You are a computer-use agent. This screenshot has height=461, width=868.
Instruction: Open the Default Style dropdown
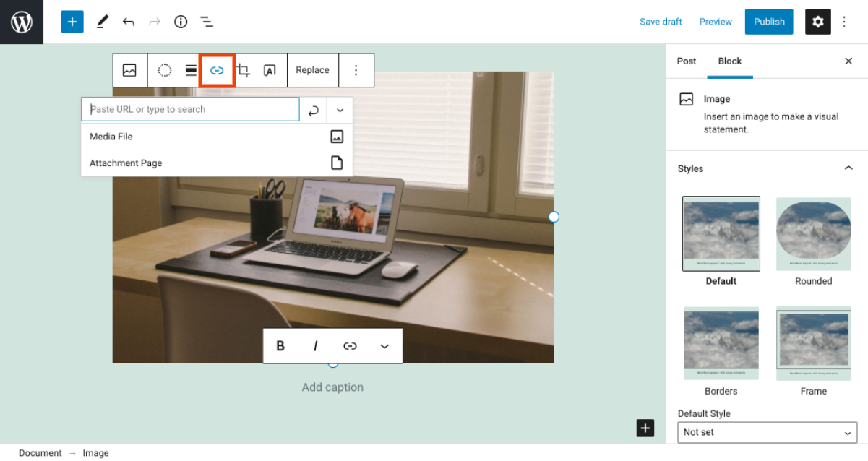pyautogui.click(x=768, y=432)
